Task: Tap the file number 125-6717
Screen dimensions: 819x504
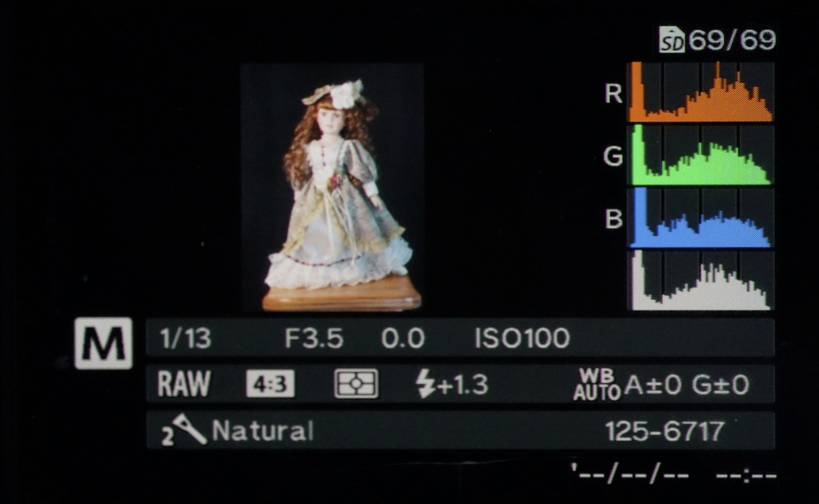Action: (665, 431)
